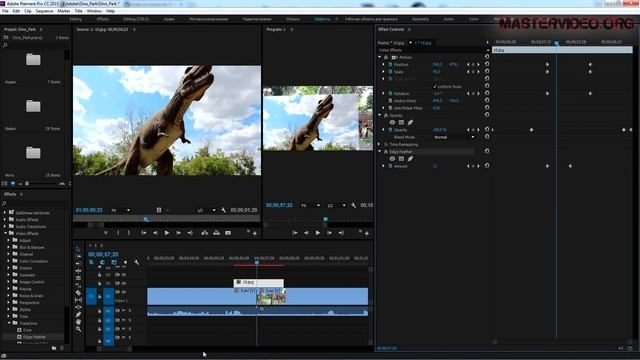Select the Slip tool in toolbox
Screen dimensions: 640x360
click(x=78, y=300)
